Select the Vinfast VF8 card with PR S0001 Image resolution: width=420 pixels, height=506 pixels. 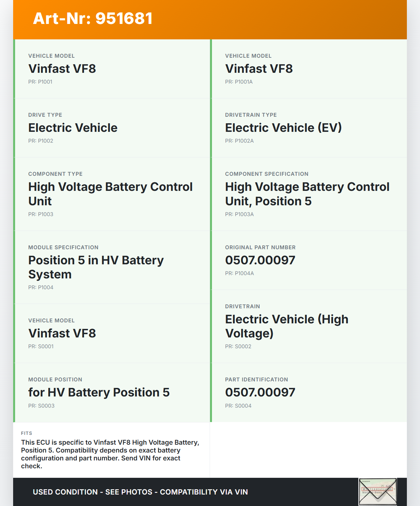click(112, 333)
